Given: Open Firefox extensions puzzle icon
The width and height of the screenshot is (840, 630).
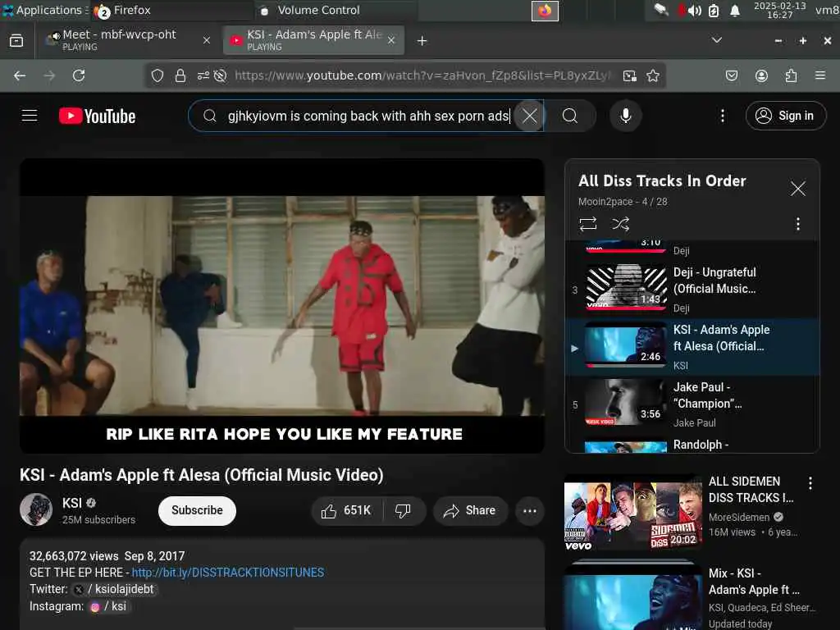Looking at the screenshot, I should (791, 75).
